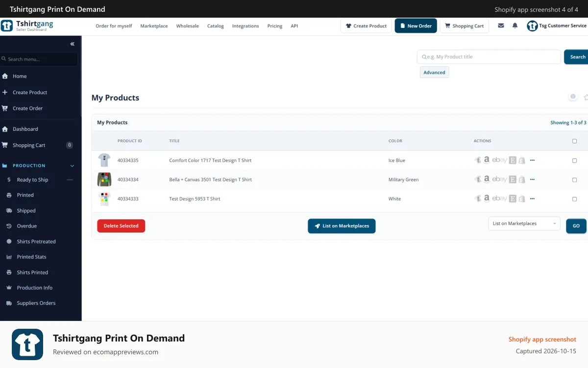
Task: Open the notifications bell icon
Action: [515, 26]
